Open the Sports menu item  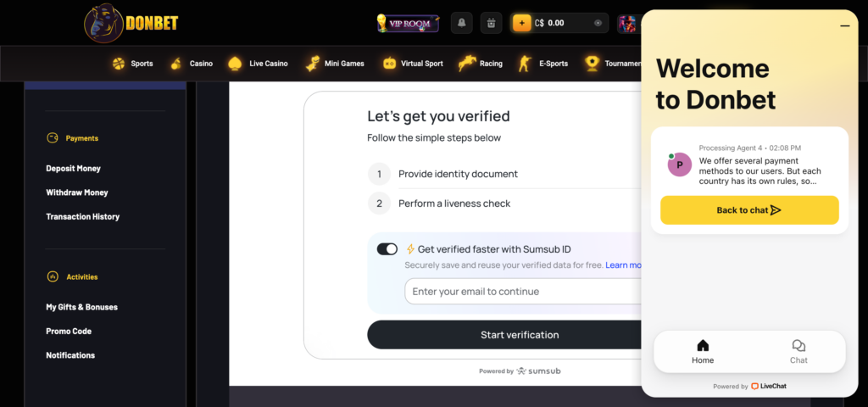click(132, 64)
